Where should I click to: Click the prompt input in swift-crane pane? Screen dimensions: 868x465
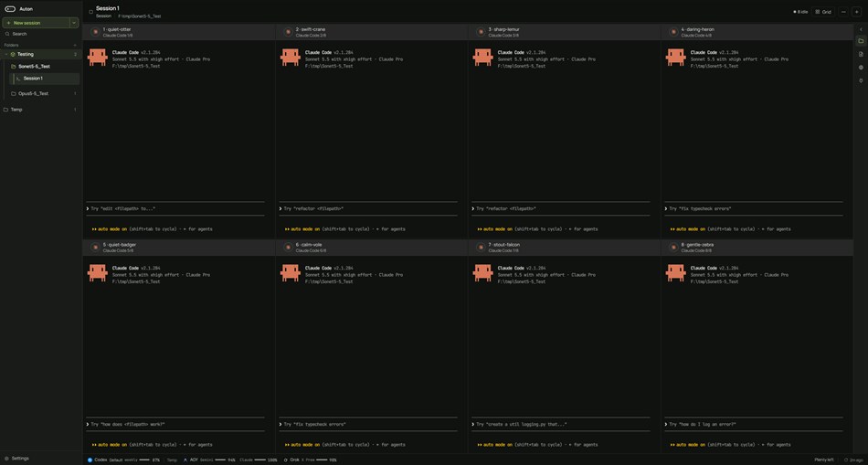(368, 208)
